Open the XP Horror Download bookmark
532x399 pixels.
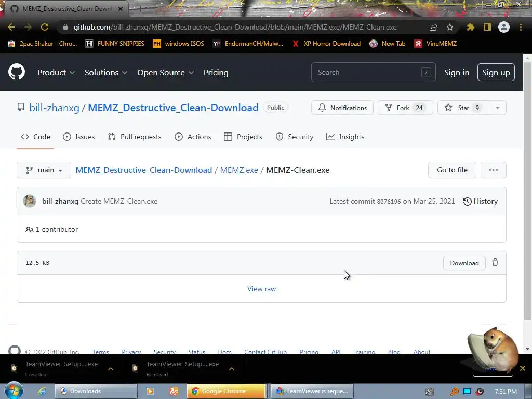[x=326, y=44]
